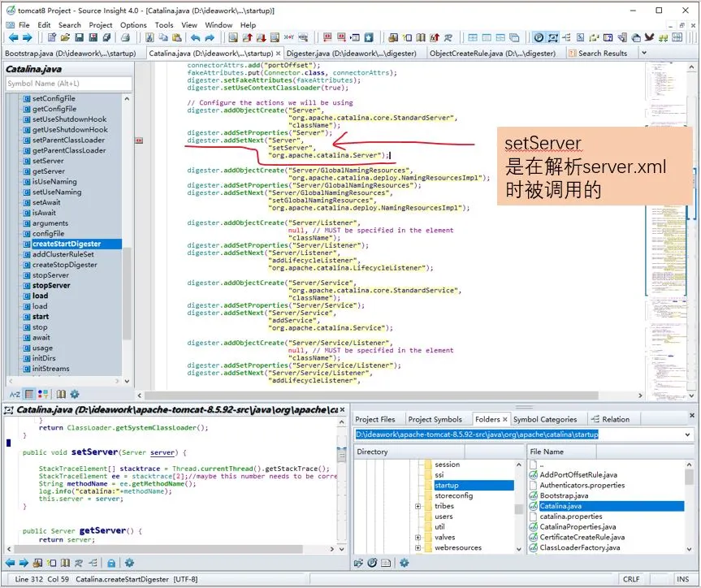Click the A-Z sort icon under symbol list
This screenshot has height=588, width=701.
[x=15, y=394]
